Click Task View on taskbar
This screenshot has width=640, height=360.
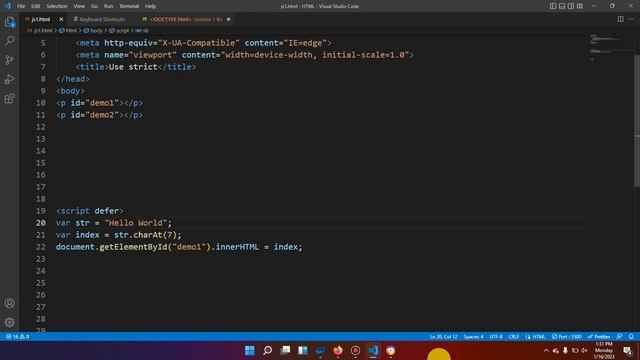click(285, 350)
